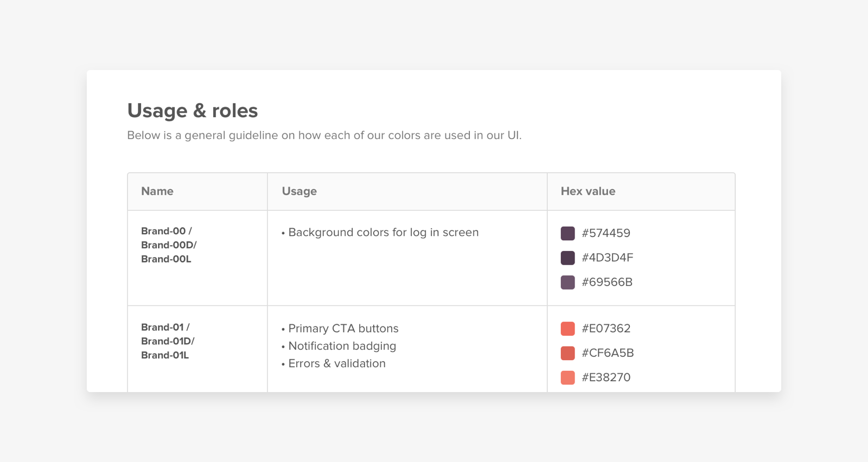Click the Notification badging bullet text

coord(342,346)
